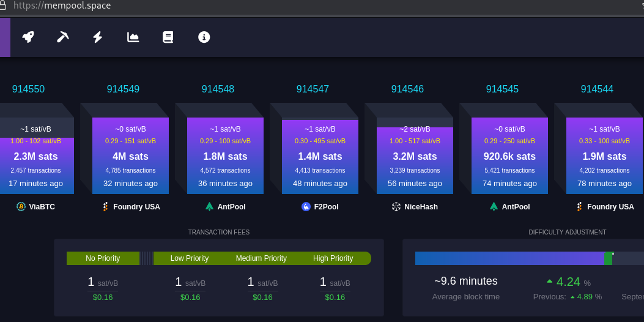Click the lock icon in address bar
This screenshot has width=644, height=322.
(3, 6)
